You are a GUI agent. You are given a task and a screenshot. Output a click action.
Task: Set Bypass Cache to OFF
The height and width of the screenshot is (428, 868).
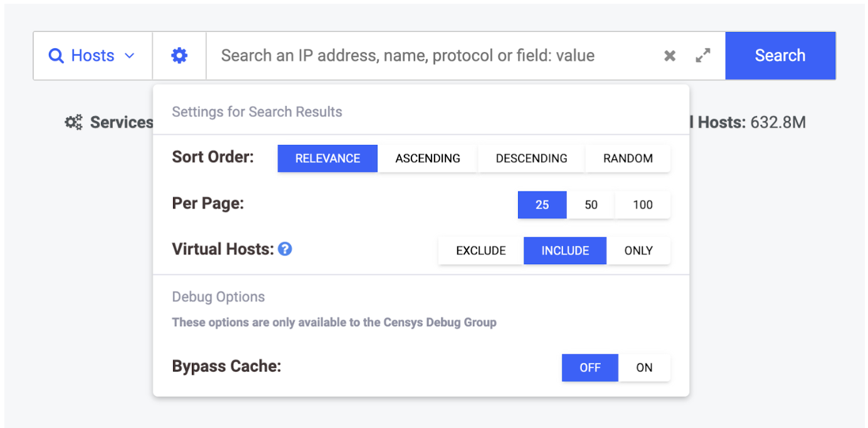point(590,368)
